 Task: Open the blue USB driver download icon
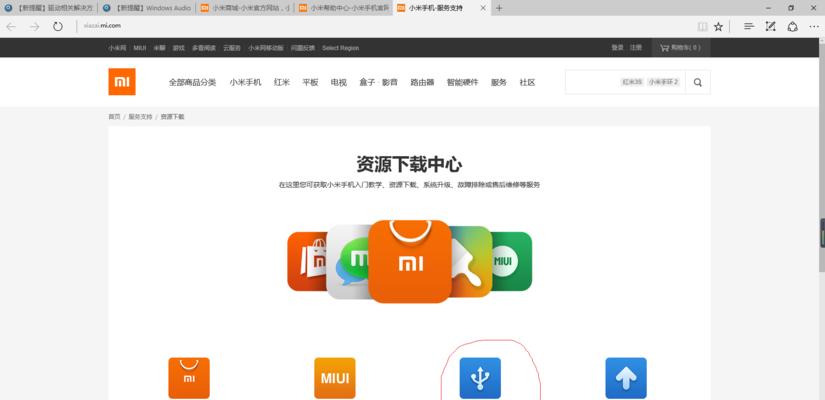click(480, 378)
